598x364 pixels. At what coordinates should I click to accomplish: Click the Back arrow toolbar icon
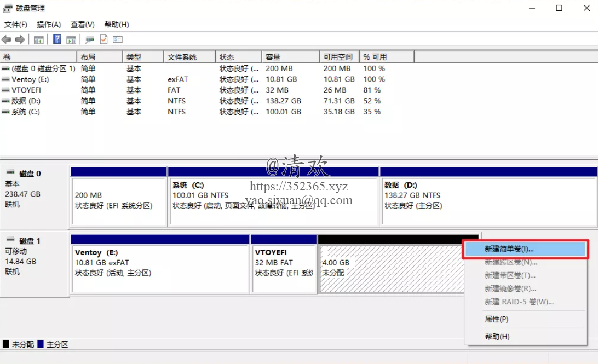click(7, 39)
